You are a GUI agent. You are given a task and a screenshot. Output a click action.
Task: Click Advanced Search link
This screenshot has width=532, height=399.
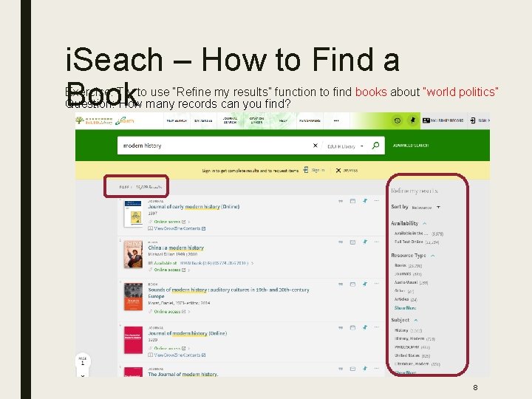coord(411,146)
